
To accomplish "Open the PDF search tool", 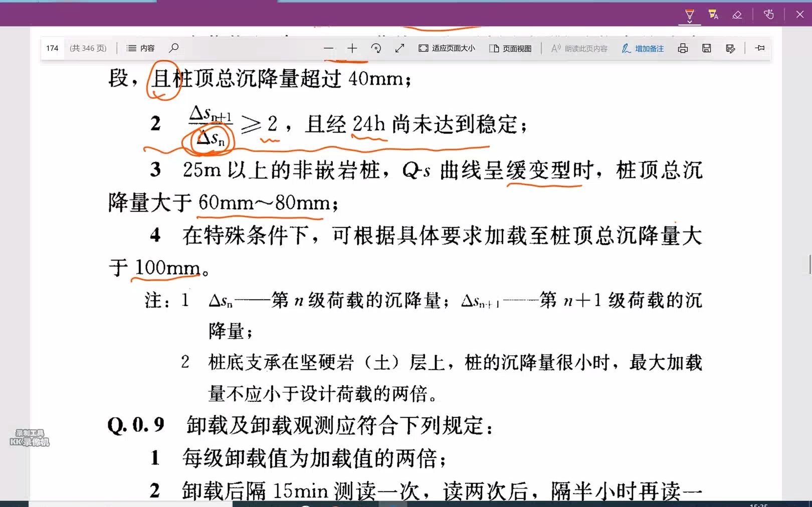I will click(x=173, y=48).
